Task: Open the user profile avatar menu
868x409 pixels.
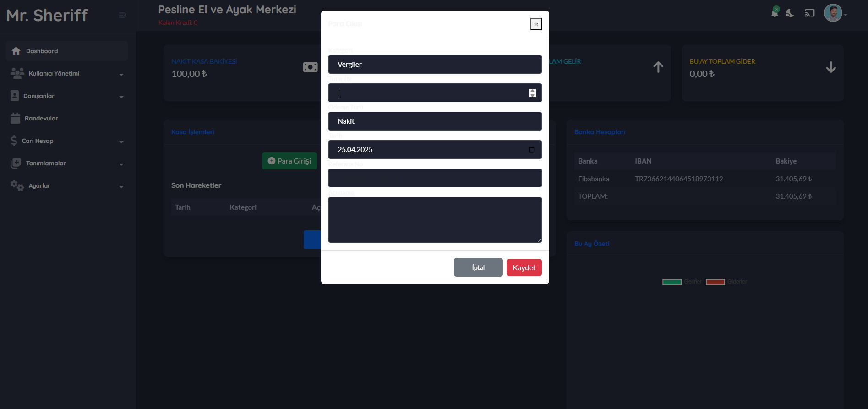Action: (x=833, y=13)
